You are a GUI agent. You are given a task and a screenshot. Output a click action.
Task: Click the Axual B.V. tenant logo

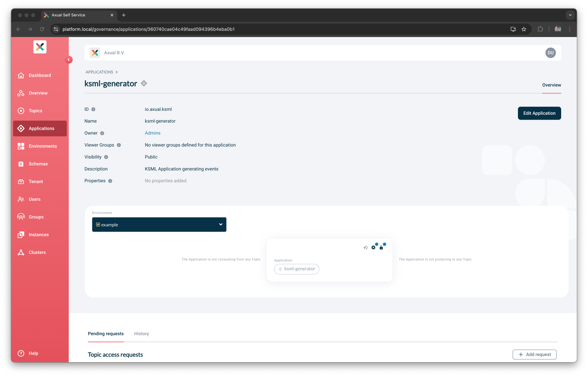coord(95,53)
